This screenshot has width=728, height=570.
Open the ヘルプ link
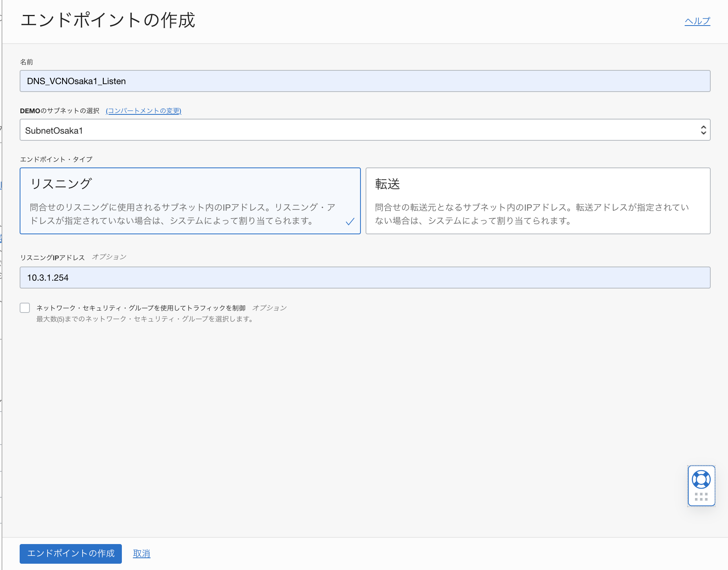[x=697, y=21]
